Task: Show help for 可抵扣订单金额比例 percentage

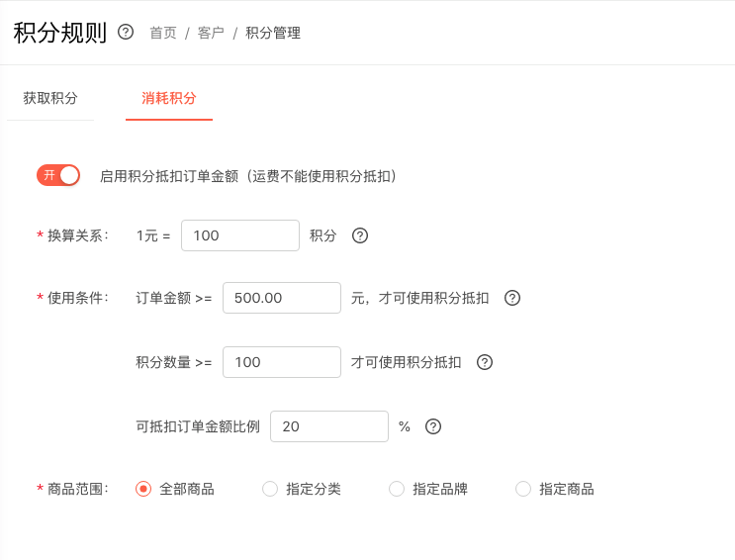Action: pos(433,426)
